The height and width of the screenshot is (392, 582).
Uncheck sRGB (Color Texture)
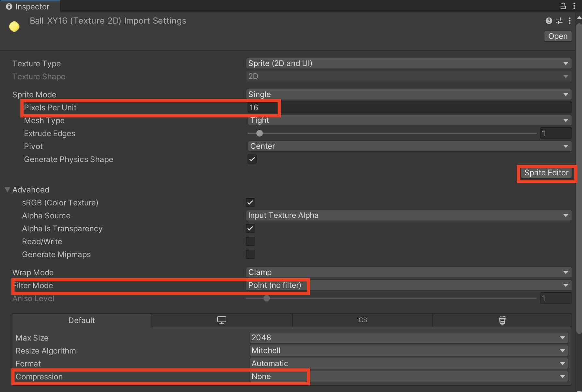pyautogui.click(x=250, y=202)
